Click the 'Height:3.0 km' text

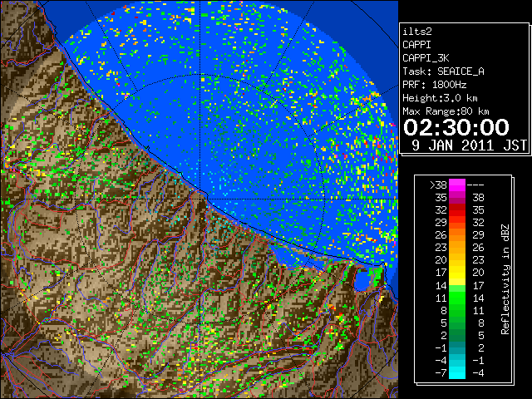pos(440,98)
